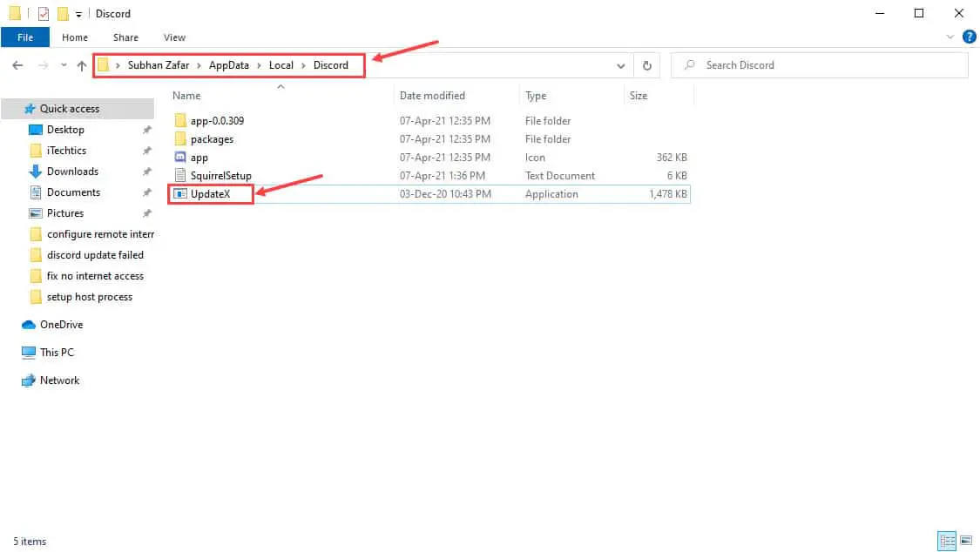Click the Subhan Zafar breadcrumb

(x=159, y=65)
